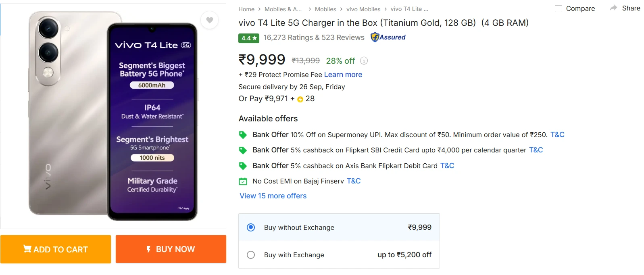This screenshot has height=275, width=644.
Task: Select Buy without Exchange option
Action: coord(251,227)
